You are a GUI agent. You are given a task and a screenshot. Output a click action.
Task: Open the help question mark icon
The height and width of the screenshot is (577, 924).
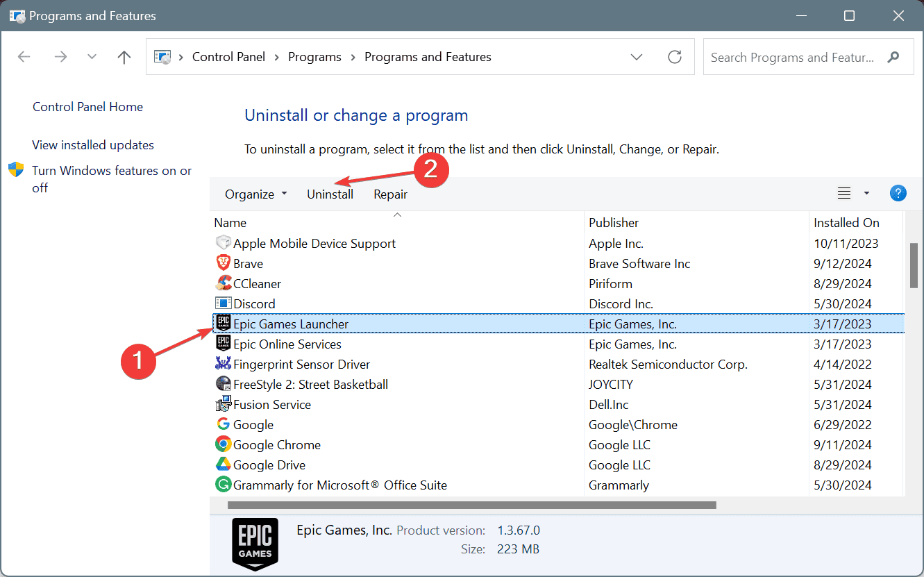pyautogui.click(x=898, y=193)
